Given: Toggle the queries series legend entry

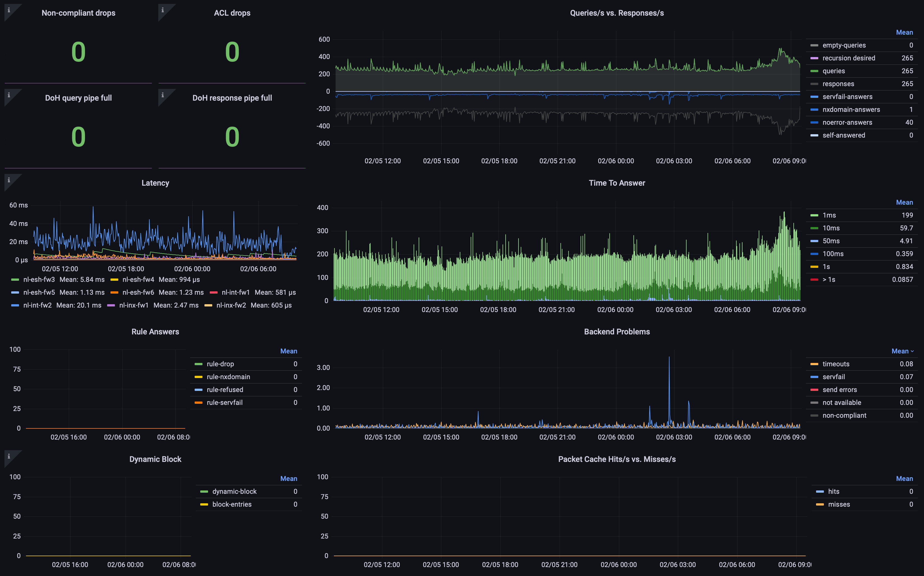Looking at the screenshot, I should (x=833, y=71).
